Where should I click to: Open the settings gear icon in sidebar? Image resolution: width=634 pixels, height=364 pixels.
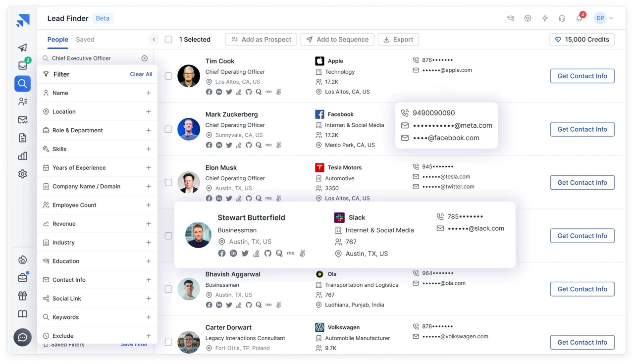(23, 174)
